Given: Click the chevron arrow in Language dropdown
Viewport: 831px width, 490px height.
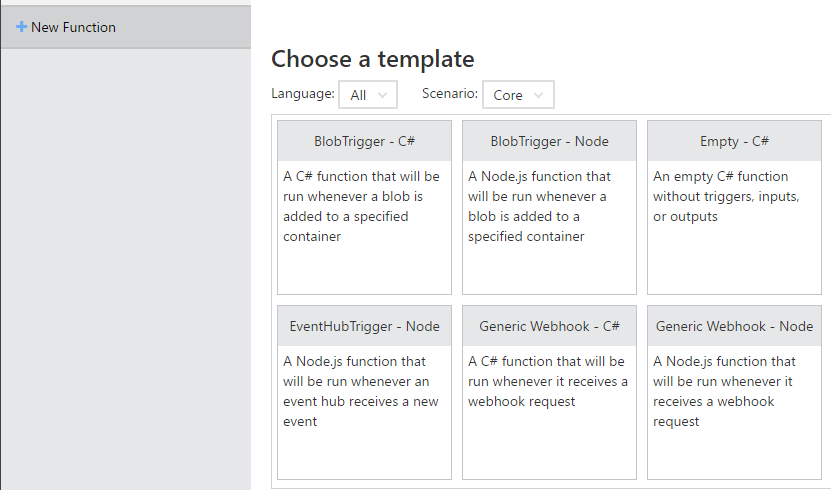Looking at the screenshot, I should (383, 95).
